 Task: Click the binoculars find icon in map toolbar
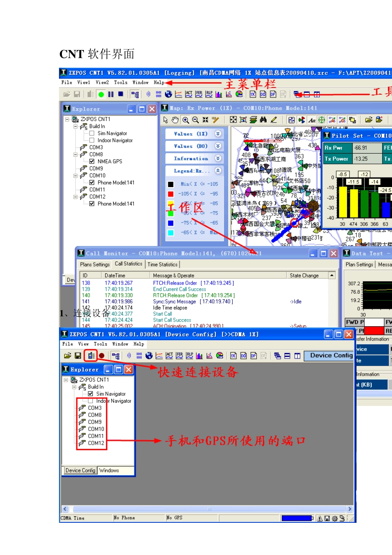(x=263, y=120)
